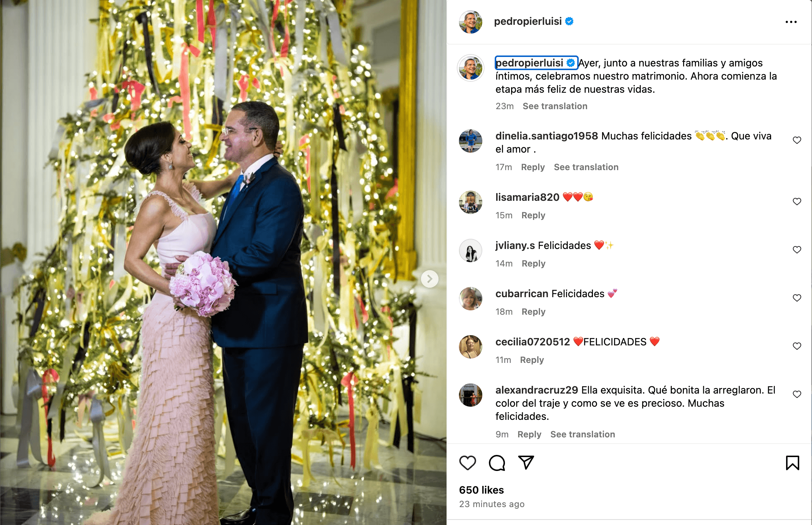See translation of the post caption
812x525 pixels.
point(555,106)
